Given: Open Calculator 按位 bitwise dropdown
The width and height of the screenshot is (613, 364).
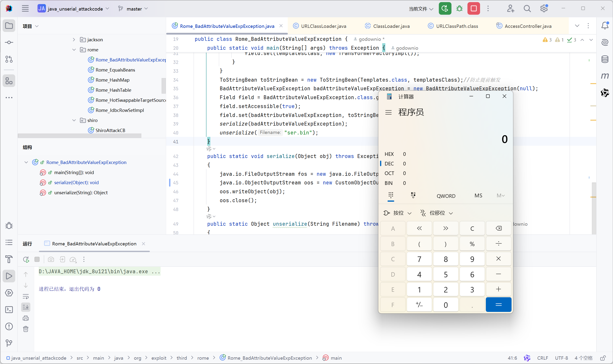Looking at the screenshot, I should pyautogui.click(x=398, y=213).
